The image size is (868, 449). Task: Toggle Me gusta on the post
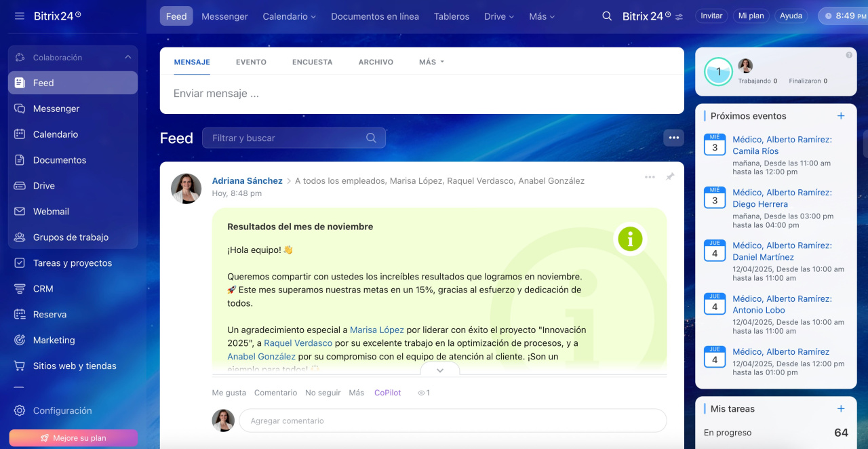tap(229, 393)
